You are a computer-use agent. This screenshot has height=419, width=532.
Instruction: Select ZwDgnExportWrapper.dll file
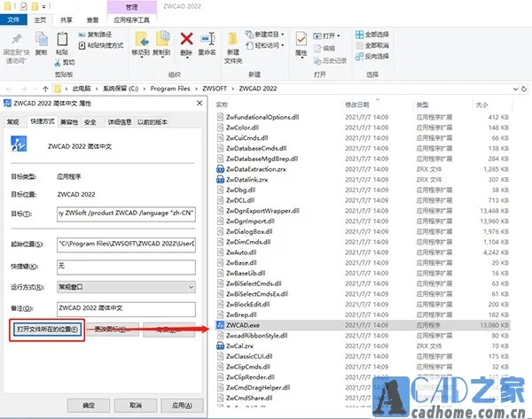[262, 211]
